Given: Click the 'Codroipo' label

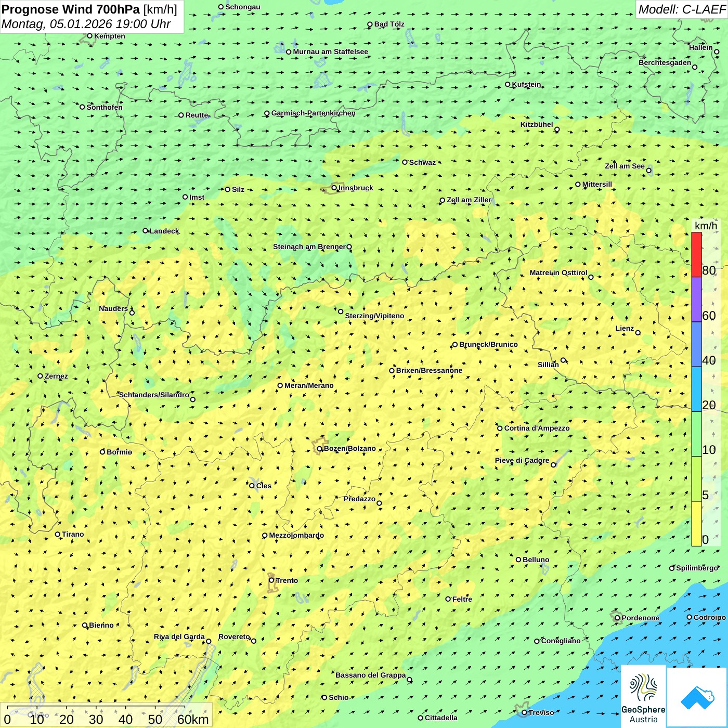Looking at the screenshot, I should click(710, 617).
